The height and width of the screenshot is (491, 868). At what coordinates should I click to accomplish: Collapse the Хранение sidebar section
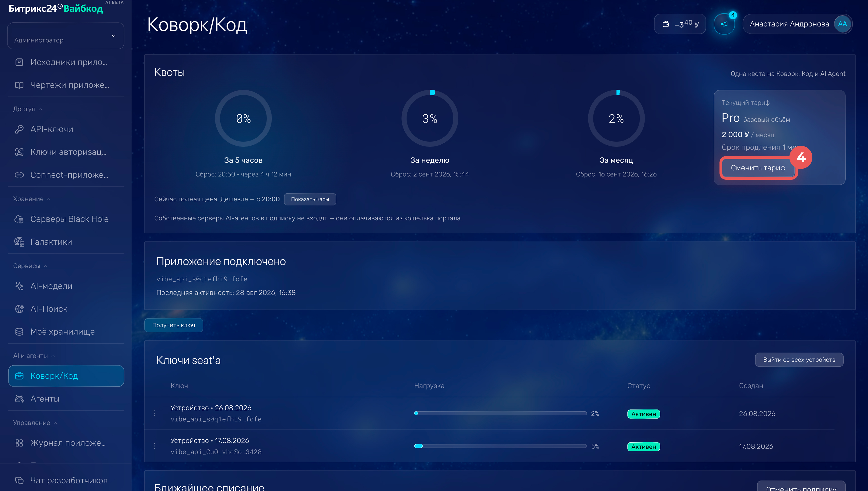pos(32,199)
